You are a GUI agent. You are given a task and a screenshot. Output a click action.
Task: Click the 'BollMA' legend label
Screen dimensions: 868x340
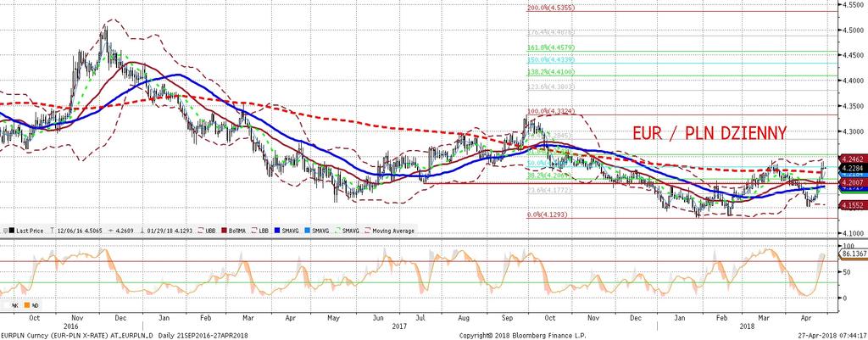pos(237,231)
